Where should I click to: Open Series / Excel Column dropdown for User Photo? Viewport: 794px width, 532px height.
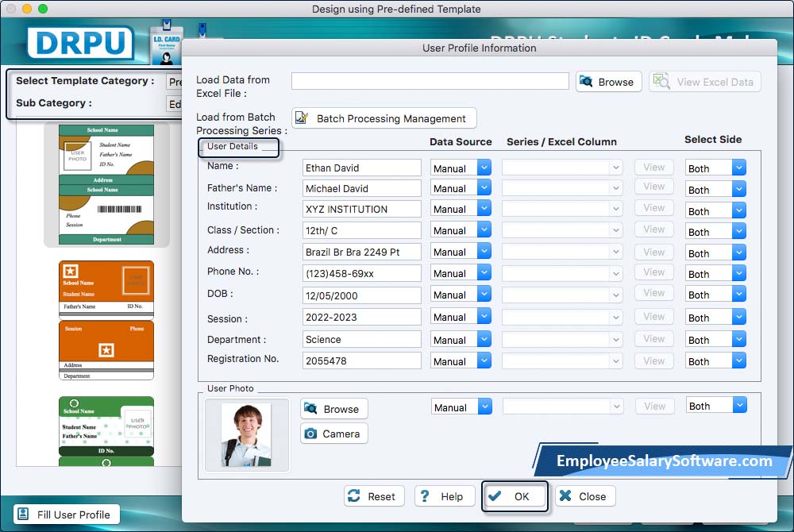point(563,406)
